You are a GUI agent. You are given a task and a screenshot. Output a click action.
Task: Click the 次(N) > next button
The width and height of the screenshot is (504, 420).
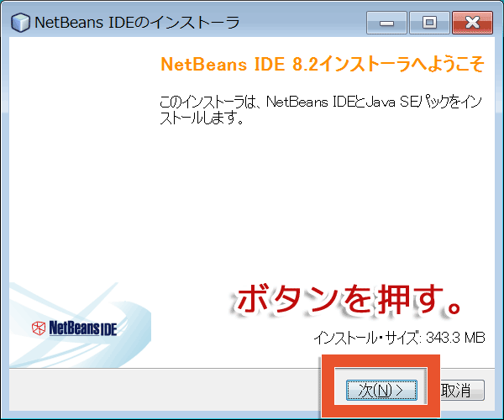381,390
